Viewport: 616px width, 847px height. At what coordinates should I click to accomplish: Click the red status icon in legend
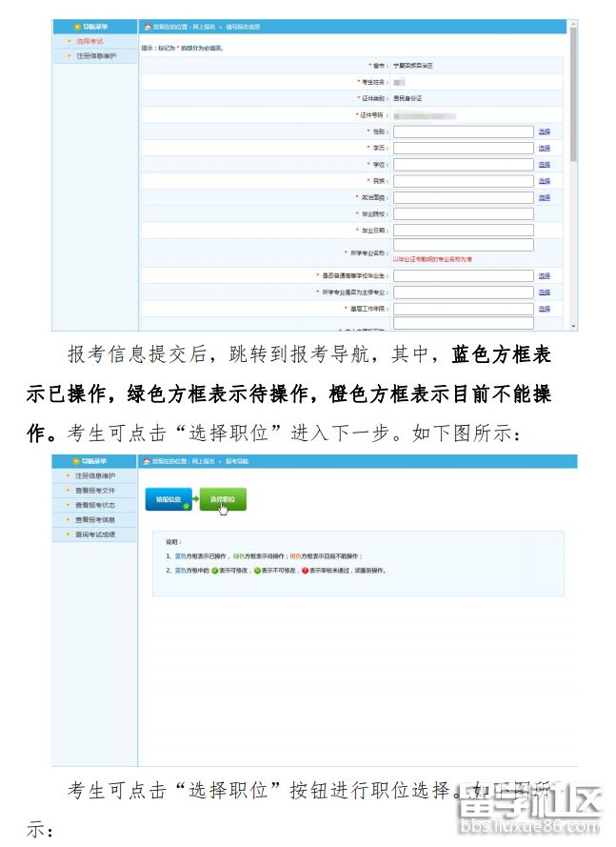click(x=306, y=571)
